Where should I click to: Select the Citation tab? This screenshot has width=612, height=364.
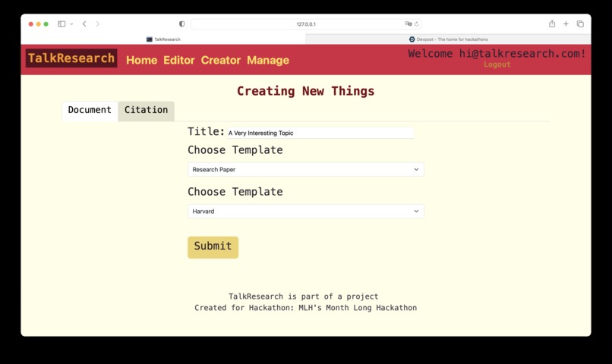point(146,111)
